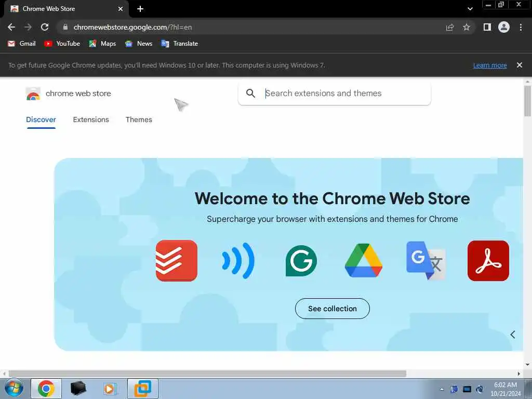
Task: Click the VMware-style taskbar icon
Action: 143,389
